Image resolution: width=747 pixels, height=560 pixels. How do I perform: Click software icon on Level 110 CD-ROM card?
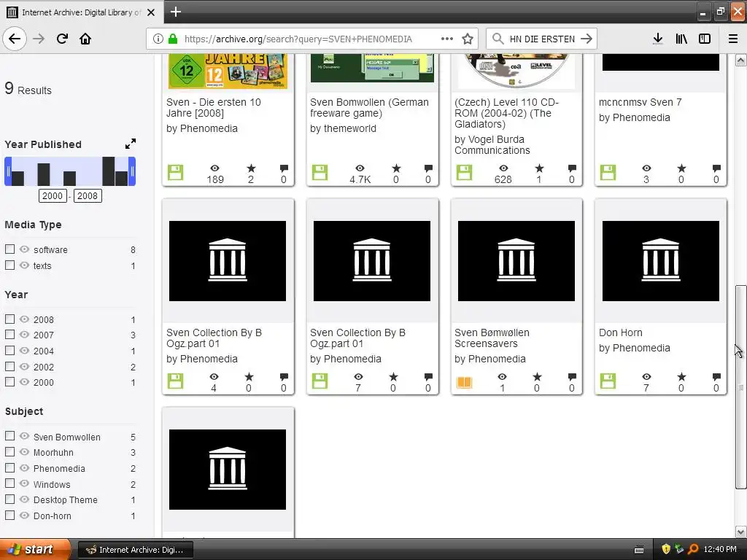pos(464,172)
